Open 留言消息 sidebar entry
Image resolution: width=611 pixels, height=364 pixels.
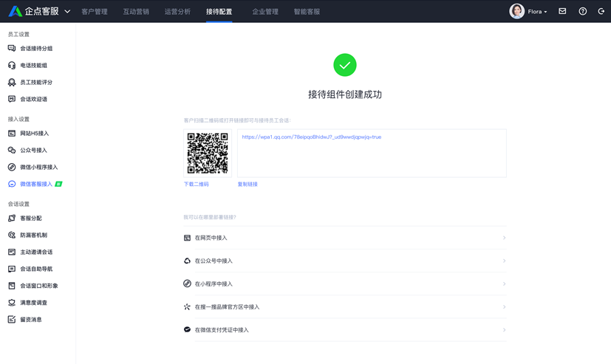31,320
